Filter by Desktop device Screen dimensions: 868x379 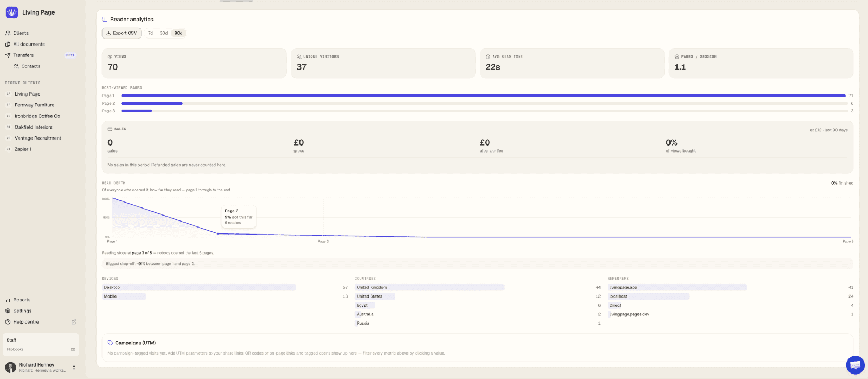click(x=225, y=287)
